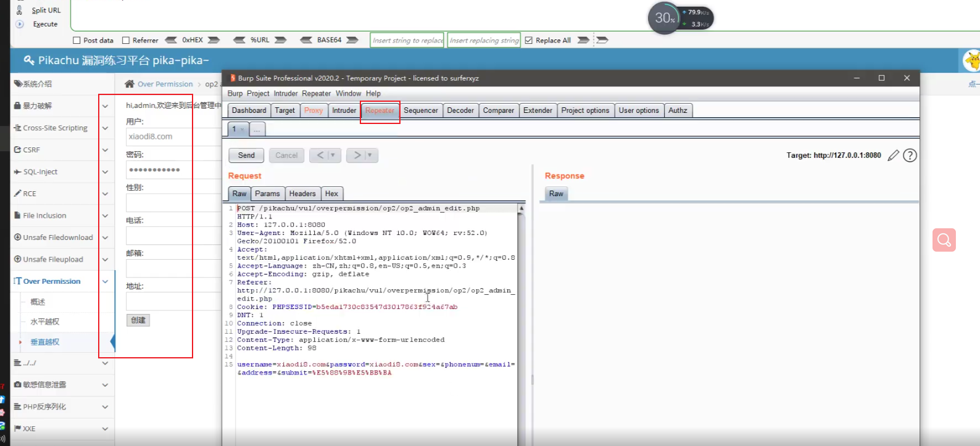
Task: Open the Window menu in Burp
Action: click(x=348, y=94)
